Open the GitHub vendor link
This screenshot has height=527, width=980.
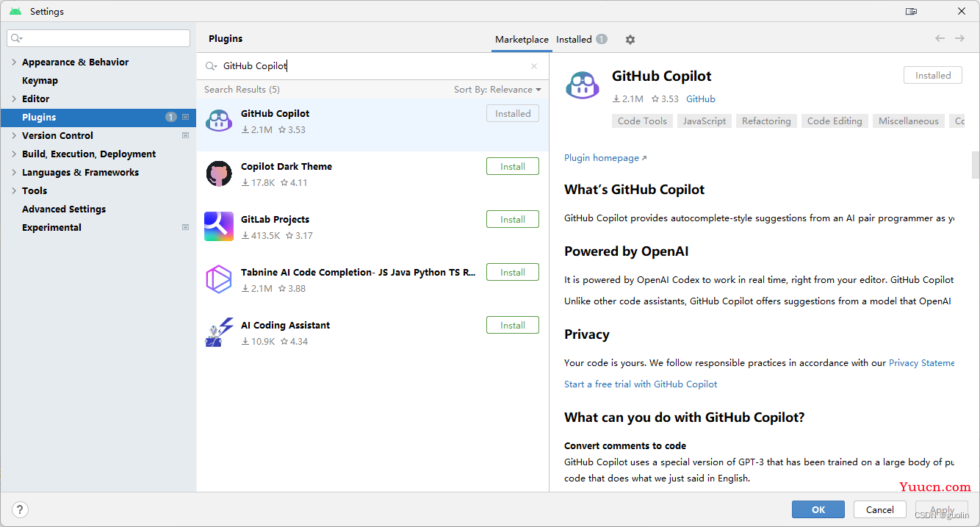tap(701, 99)
